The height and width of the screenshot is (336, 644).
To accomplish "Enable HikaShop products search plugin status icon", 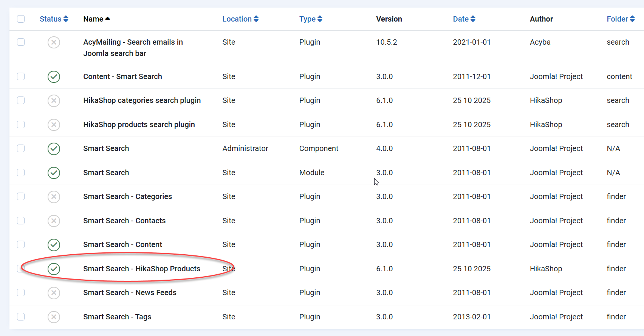I will click(54, 125).
